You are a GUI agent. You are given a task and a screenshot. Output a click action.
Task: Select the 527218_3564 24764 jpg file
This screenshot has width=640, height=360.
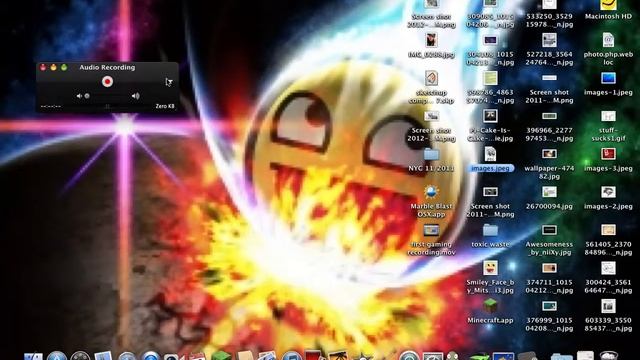click(549, 40)
